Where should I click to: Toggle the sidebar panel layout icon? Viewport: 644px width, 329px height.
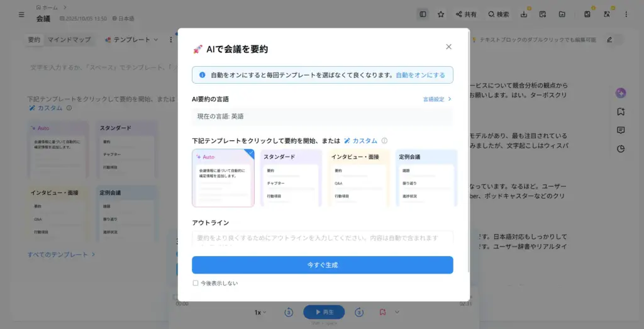pyautogui.click(x=423, y=14)
